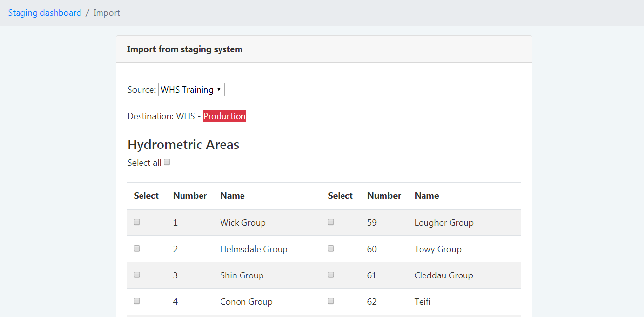Click the Select all label text

click(x=144, y=163)
